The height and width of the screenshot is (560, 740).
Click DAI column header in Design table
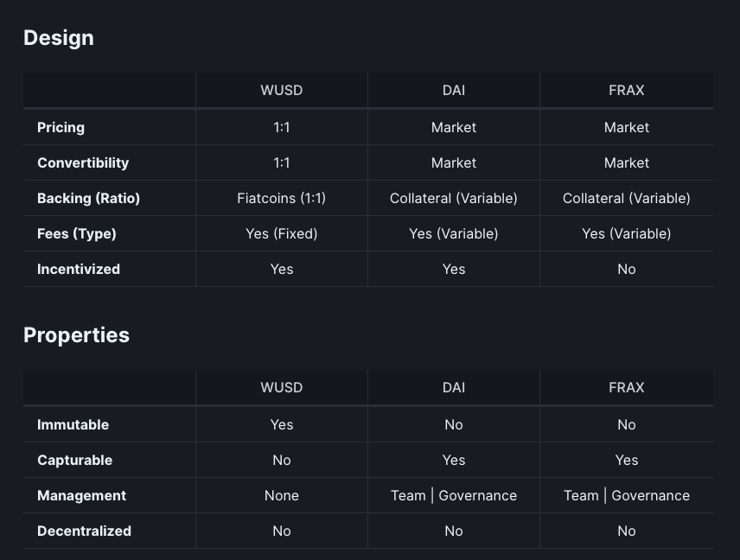click(x=454, y=91)
